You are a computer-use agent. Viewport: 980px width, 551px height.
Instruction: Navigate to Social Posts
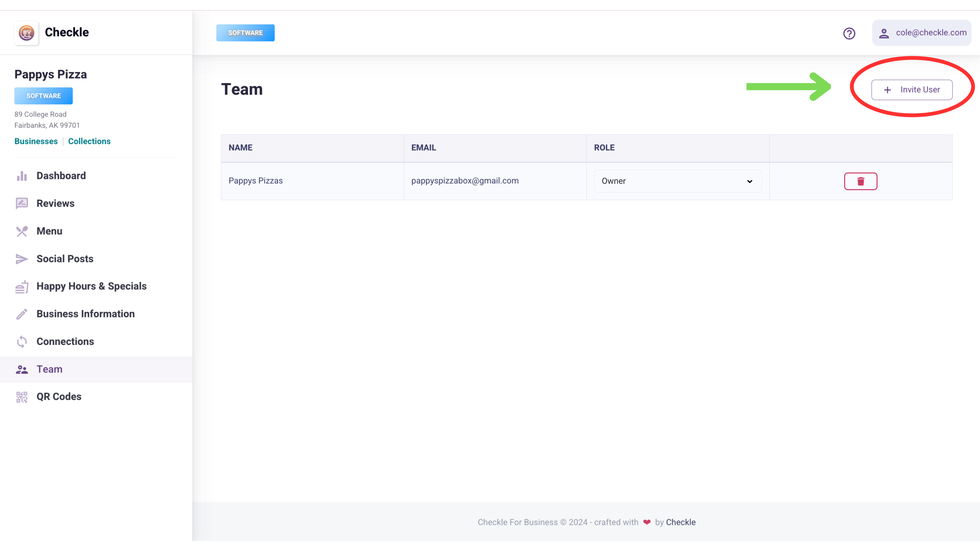65,259
